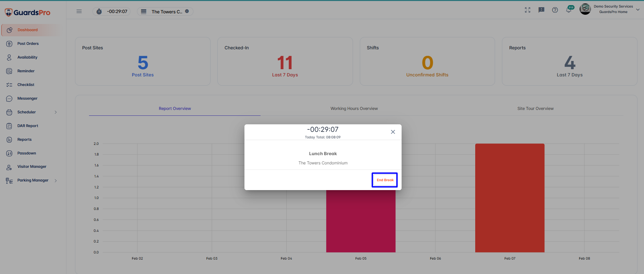
Task: Switch to Site Tour Overview tab
Action: point(535,109)
